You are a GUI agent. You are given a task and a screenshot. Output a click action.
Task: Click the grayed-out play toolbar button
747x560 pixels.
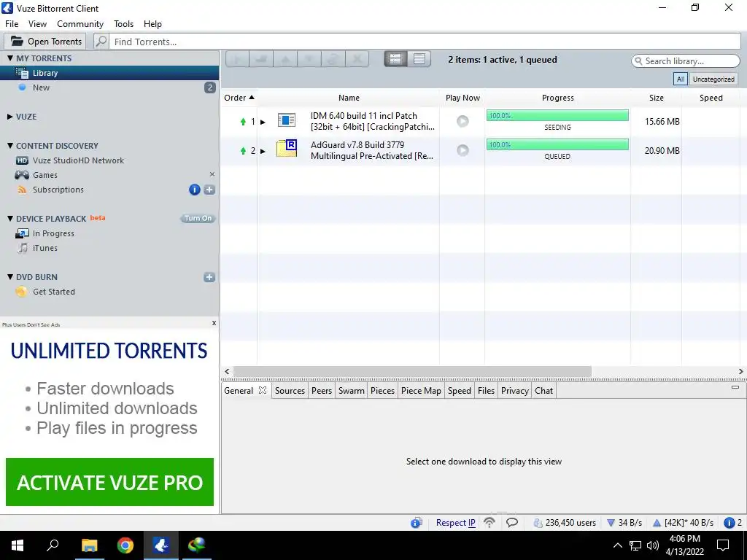click(237, 59)
